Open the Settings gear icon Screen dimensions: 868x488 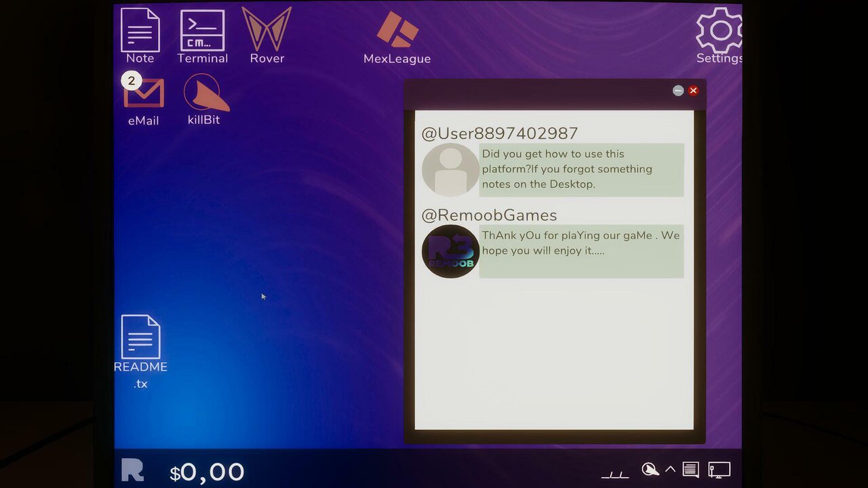point(719,30)
